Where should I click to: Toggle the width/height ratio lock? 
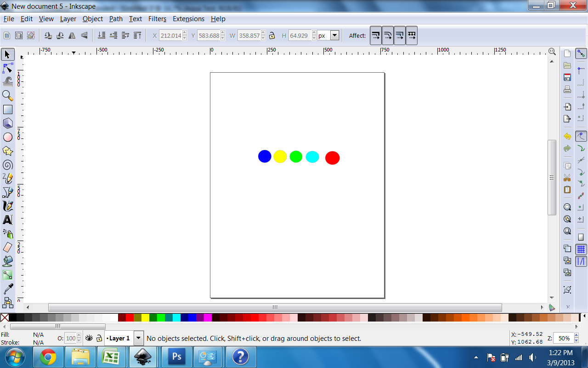click(272, 35)
